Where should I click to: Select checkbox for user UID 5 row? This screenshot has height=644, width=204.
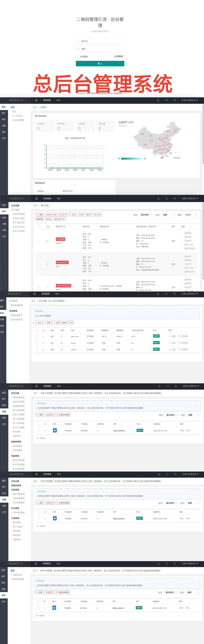(x=39, y=264)
